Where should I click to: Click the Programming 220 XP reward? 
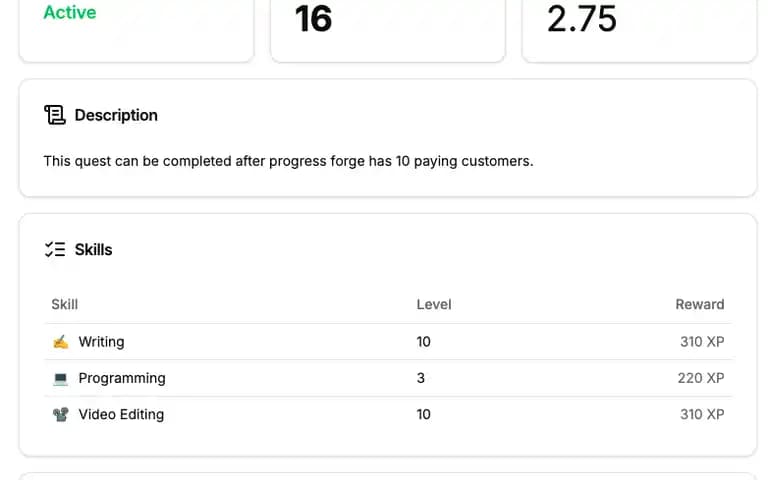pos(701,378)
